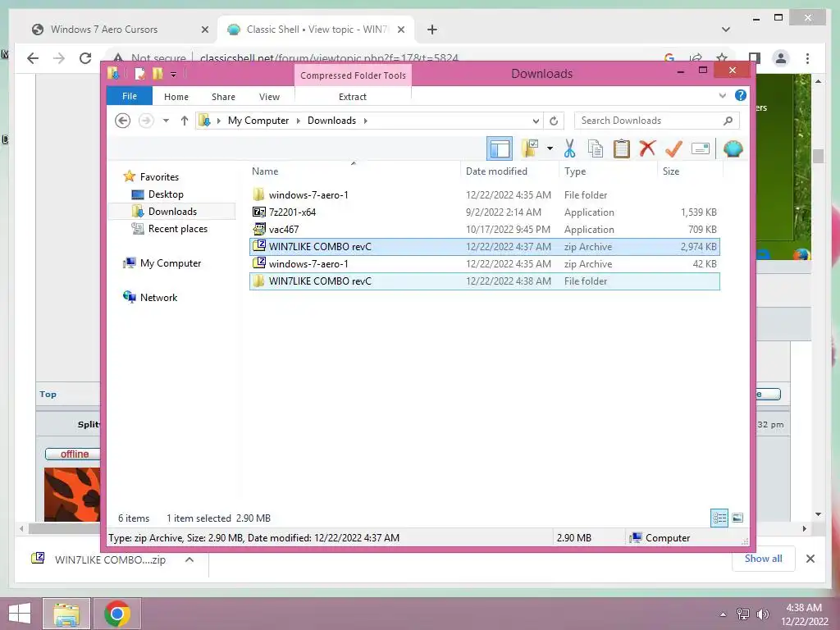Go forward in Explorer history
Viewport: 840px width, 630px height.
146,121
